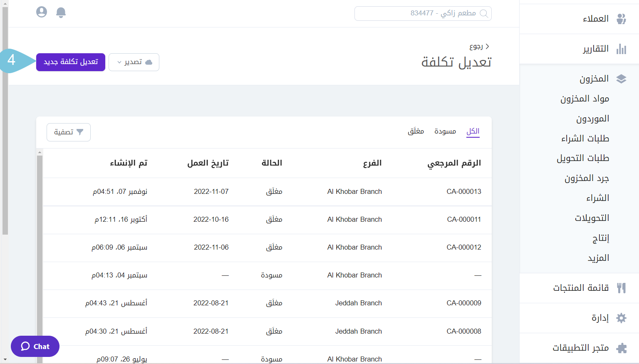Click تعديل تكلفة جديد button
This screenshot has height=364, width=639.
click(x=71, y=62)
